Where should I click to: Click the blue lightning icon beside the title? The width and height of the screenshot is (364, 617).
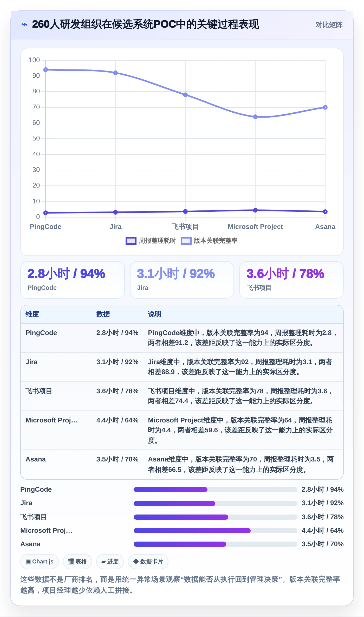24,24
